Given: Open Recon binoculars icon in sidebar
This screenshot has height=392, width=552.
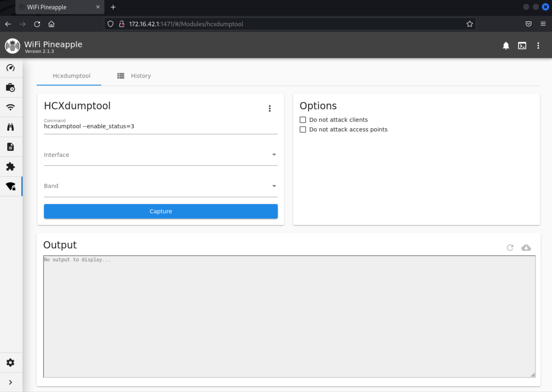Looking at the screenshot, I should point(10,127).
